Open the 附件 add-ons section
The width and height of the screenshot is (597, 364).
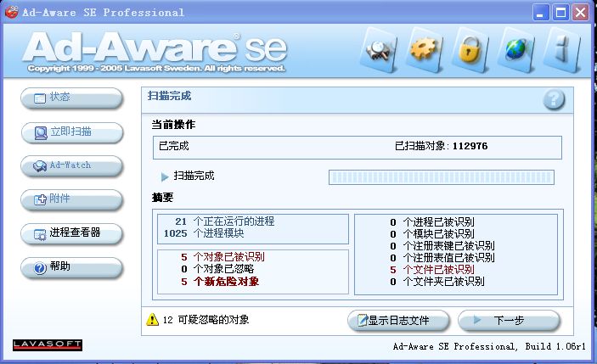pyautogui.click(x=71, y=199)
